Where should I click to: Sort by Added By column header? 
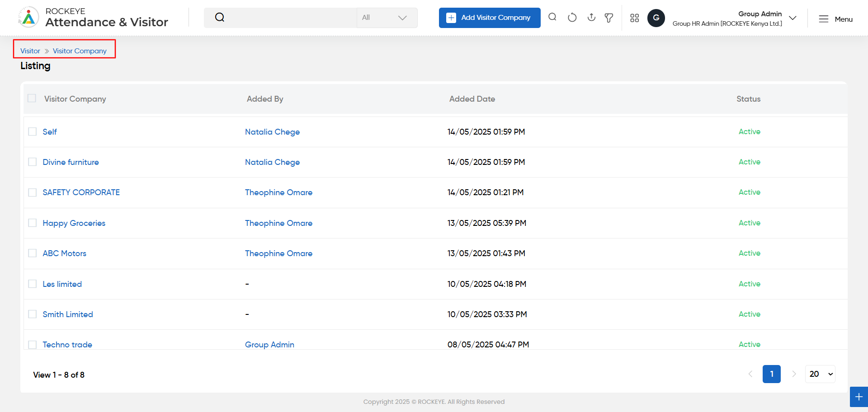pyautogui.click(x=265, y=99)
